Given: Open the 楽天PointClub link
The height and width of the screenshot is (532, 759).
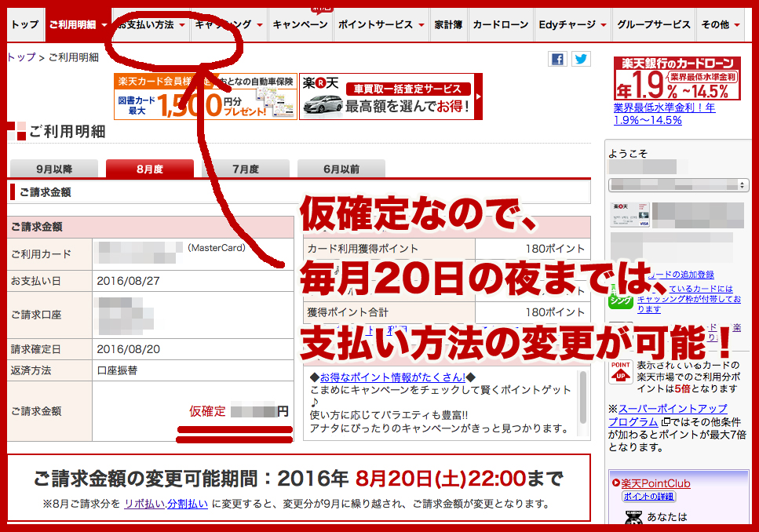Looking at the screenshot, I should pos(655,483).
